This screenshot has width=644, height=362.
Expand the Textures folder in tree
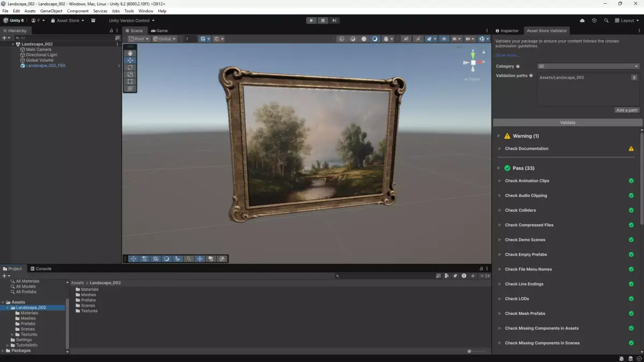point(12,334)
